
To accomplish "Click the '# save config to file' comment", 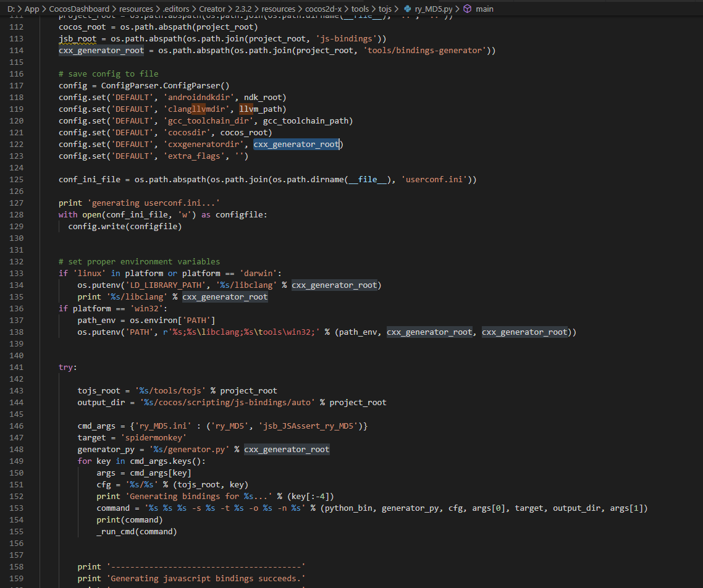I will [x=109, y=74].
